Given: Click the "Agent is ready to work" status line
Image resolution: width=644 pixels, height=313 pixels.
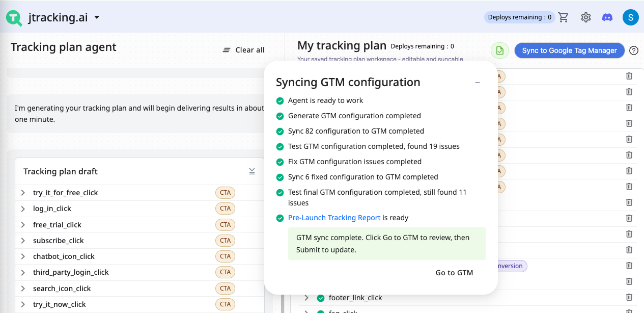Looking at the screenshot, I should (x=326, y=100).
